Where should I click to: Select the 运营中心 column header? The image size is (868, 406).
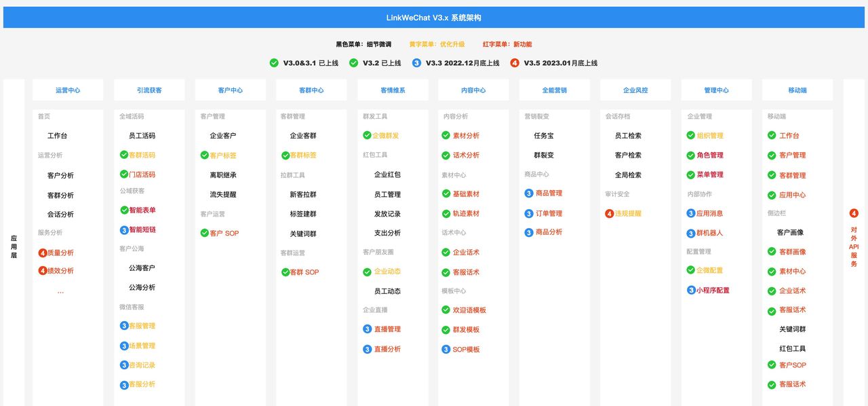(x=67, y=89)
